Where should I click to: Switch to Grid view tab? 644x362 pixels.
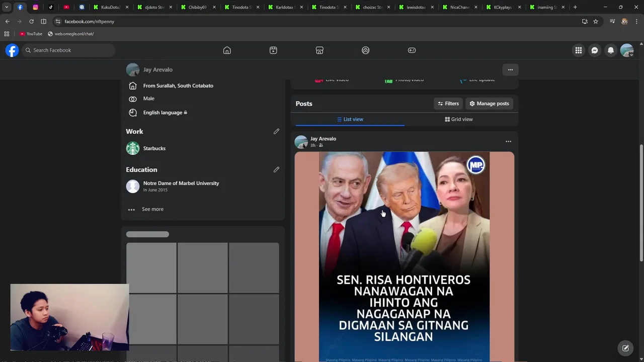(459, 119)
